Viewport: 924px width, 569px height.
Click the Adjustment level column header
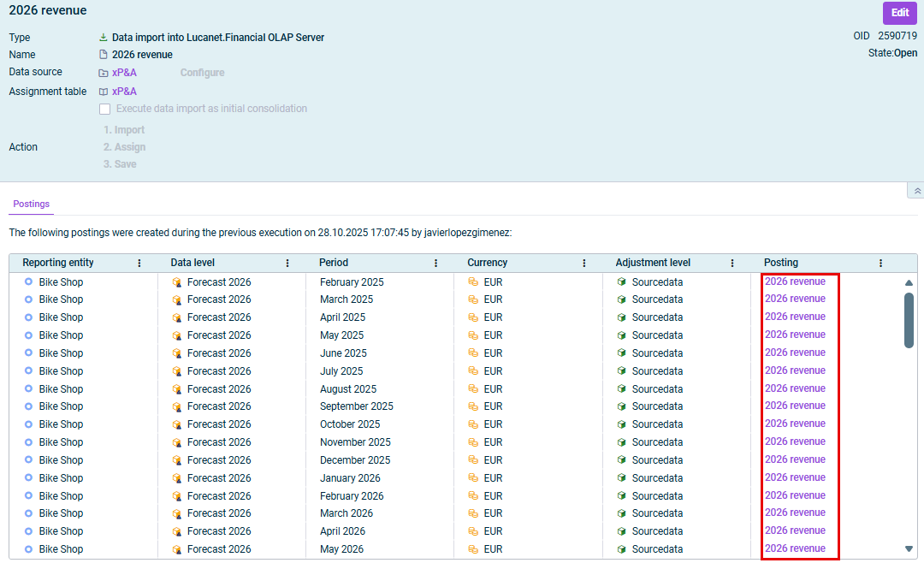(653, 263)
